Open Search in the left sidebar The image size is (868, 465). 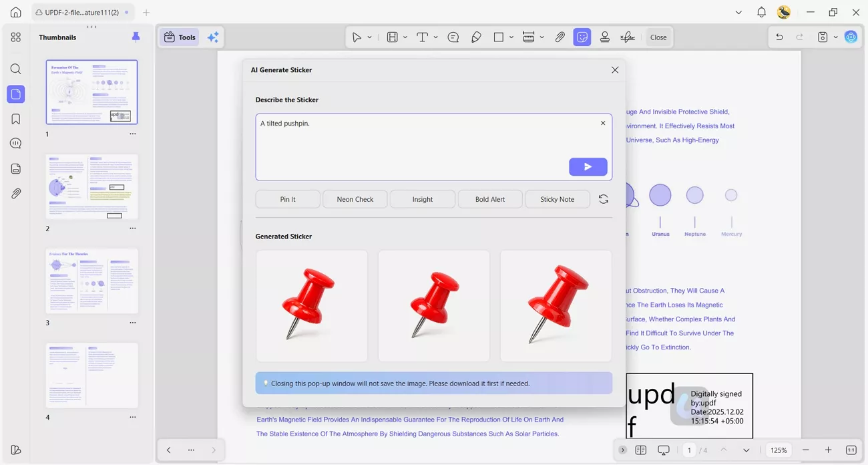click(x=15, y=69)
